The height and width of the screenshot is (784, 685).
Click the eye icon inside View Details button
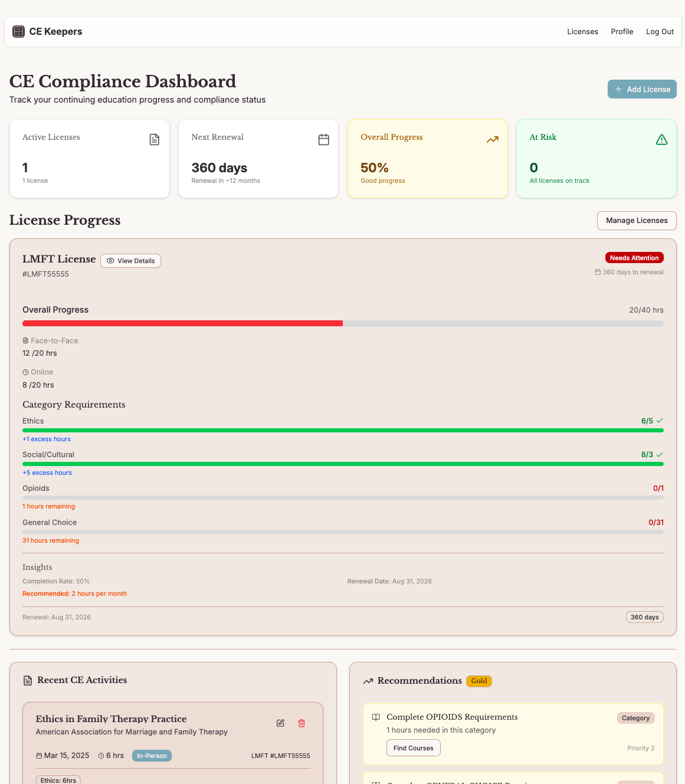coord(111,260)
